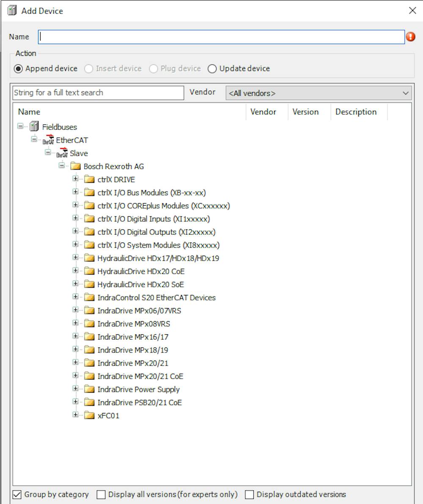Image resolution: width=423 pixels, height=504 pixels.
Task: Select the EtherCAT fieldbus icon
Action: 48,140
